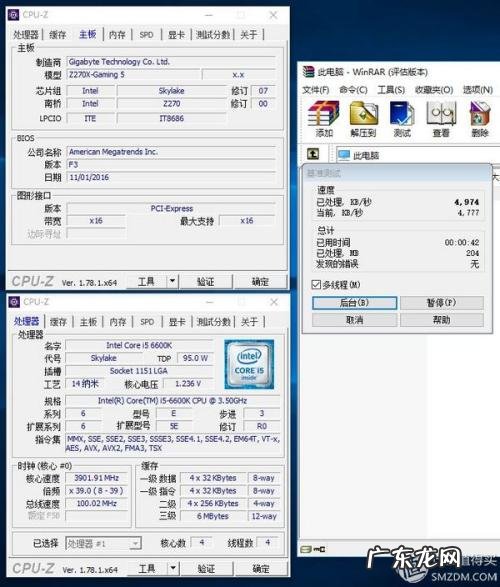
Task: Select 内存 tab in lower CPU-Z window
Action: click(x=118, y=322)
